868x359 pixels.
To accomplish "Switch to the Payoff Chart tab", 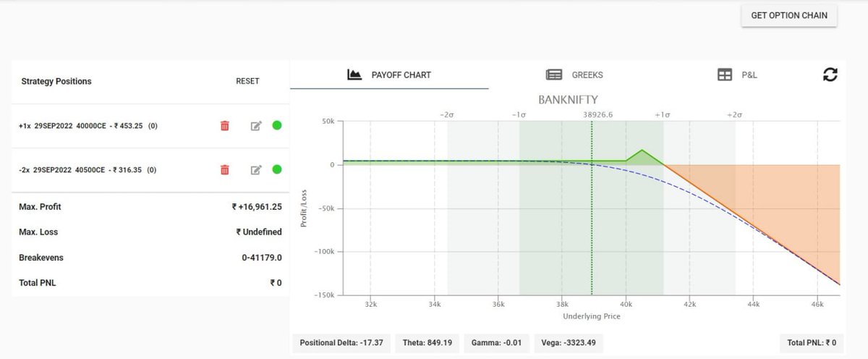I will click(x=389, y=75).
